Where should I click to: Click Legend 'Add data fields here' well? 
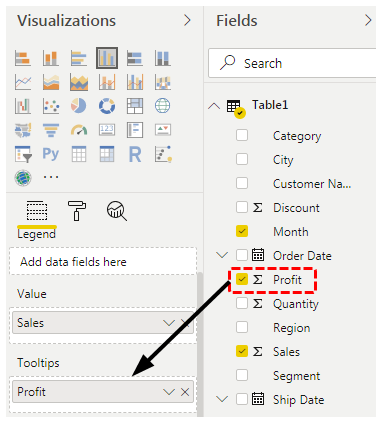pos(103,261)
